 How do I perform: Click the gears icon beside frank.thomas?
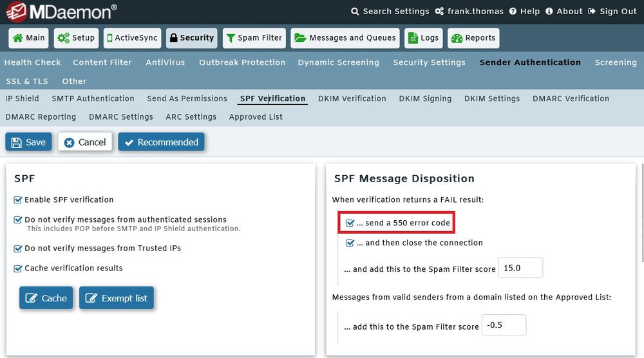[439, 12]
